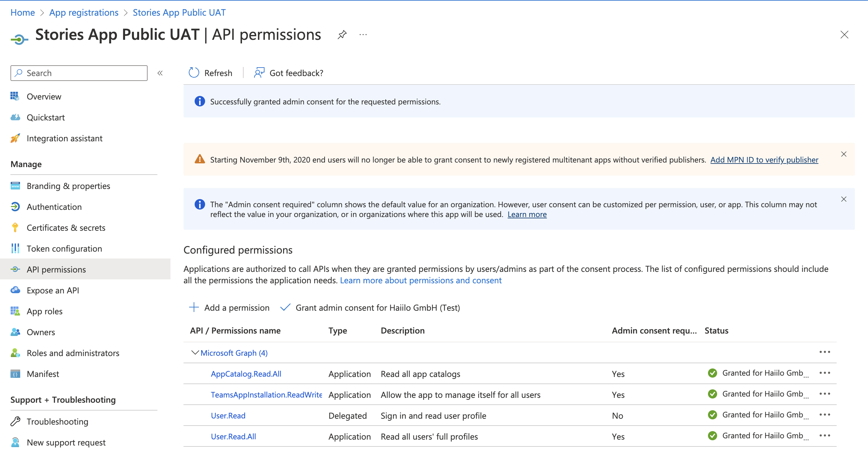Viewport: 868px width, 468px height.
Task: Open the User.Read.All permission
Action: [x=233, y=436]
